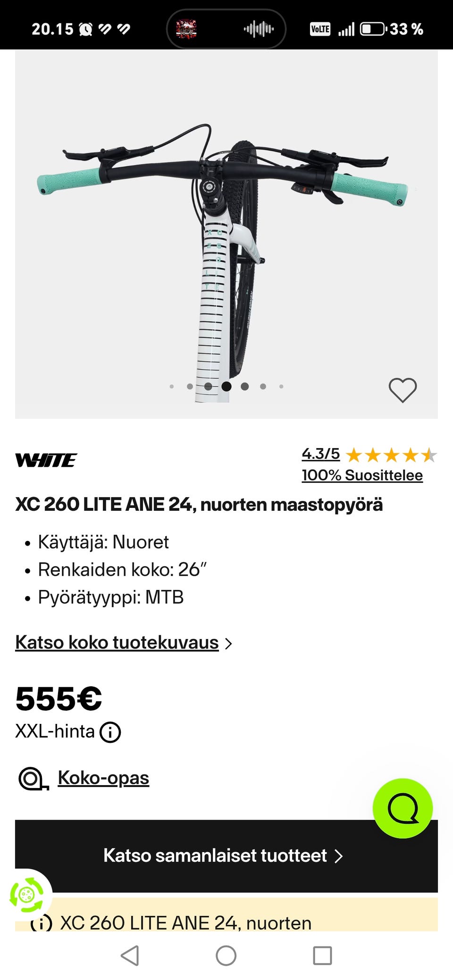Open the green cookie settings icon
Viewport: 453px width, 980px height.
click(x=27, y=894)
